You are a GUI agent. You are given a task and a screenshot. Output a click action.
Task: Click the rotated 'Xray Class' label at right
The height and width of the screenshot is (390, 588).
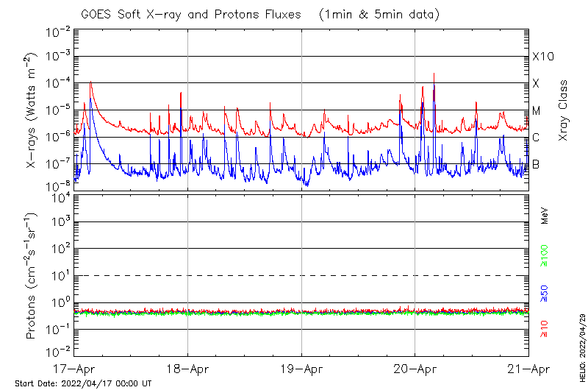[x=564, y=110]
